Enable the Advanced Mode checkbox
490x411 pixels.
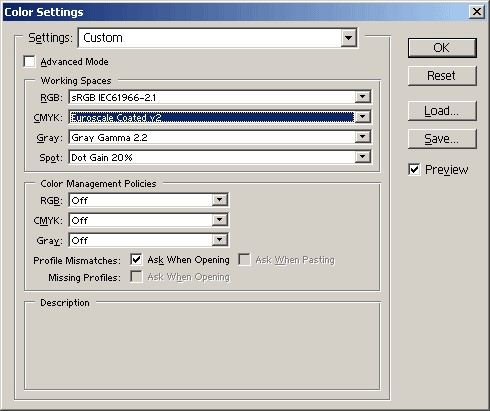point(29,62)
